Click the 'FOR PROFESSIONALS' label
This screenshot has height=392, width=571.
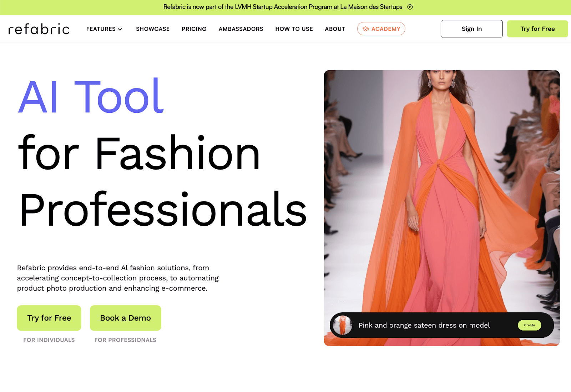[125, 340]
